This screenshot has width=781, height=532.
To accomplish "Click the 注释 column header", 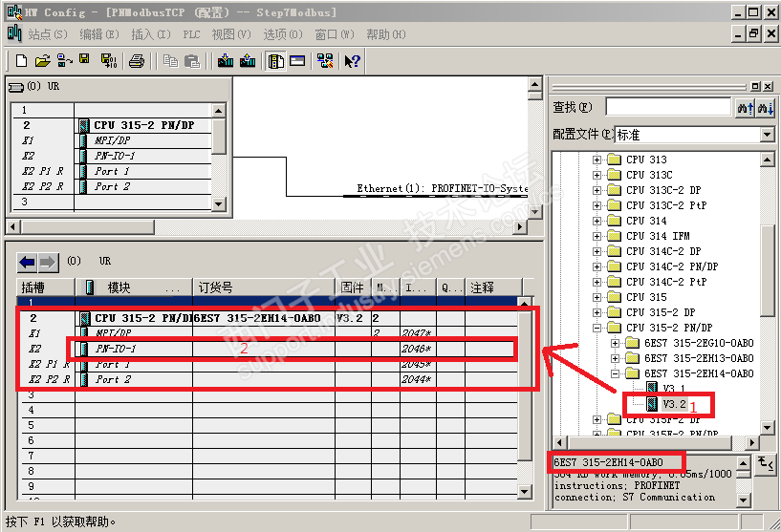I will point(493,287).
